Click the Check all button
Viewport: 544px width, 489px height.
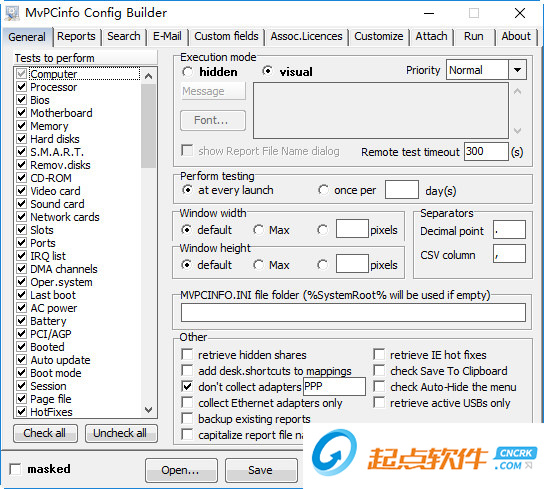[x=45, y=433]
